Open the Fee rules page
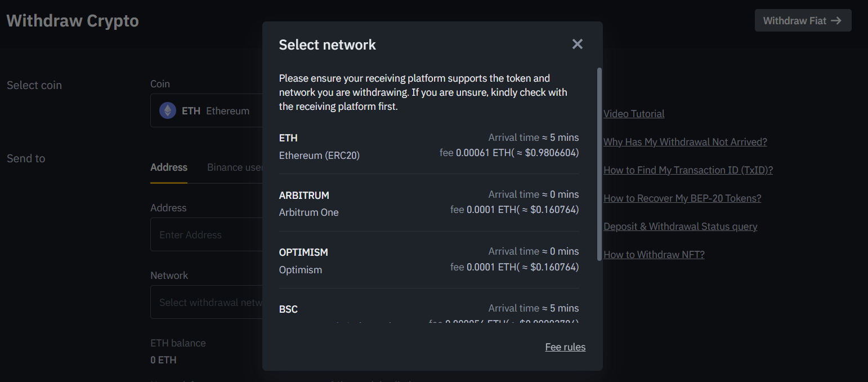Image resolution: width=868 pixels, height=382 pixels. pyautogui.click(x=565, y=347)
